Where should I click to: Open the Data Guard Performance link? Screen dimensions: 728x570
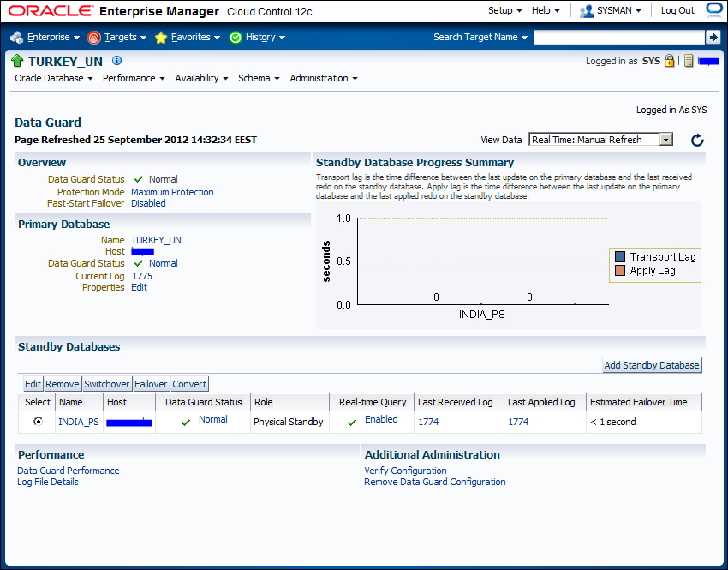pyautogui.click(x=69, y=471)
